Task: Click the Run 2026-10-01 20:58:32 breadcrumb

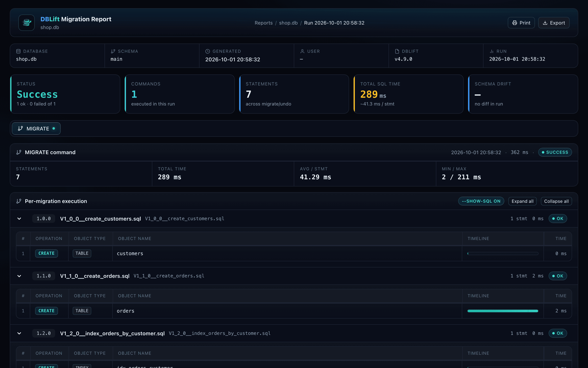Action: click(x=334, y=23)
